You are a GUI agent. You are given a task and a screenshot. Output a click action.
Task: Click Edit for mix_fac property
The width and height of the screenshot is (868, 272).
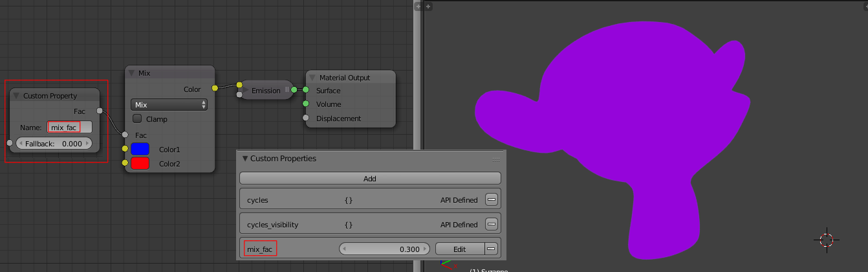coord(459,249)
